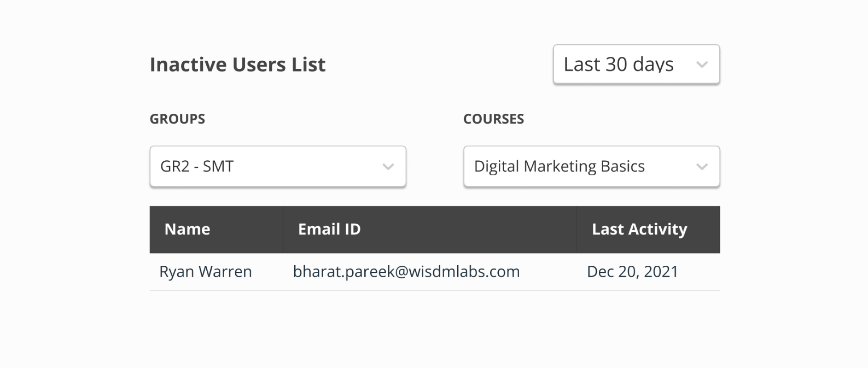Click the Dec 20, 2021 activity date
This screenshot has height=368, width=868.
(x=632, y=272)
